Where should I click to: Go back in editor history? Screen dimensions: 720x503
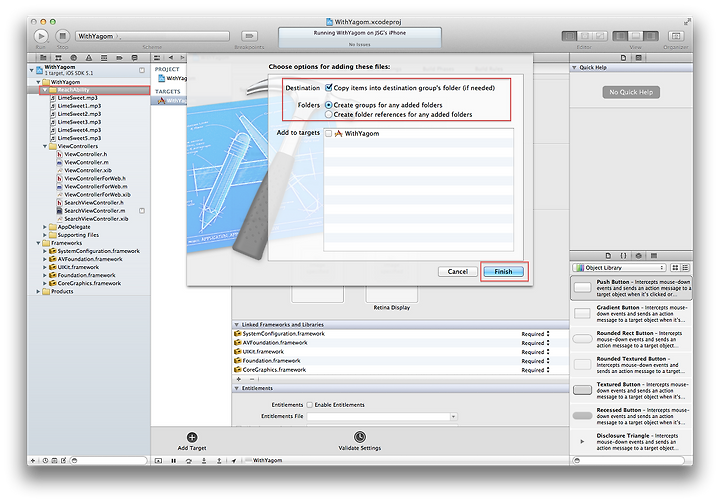pyautogui.click(x=171, y=58)
